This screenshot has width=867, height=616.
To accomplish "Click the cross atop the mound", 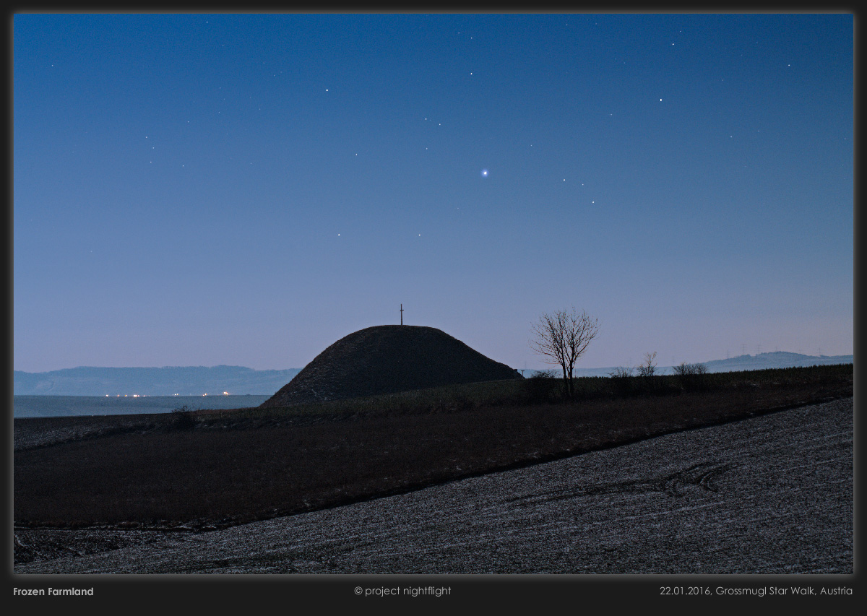I will tap(402, 314).
